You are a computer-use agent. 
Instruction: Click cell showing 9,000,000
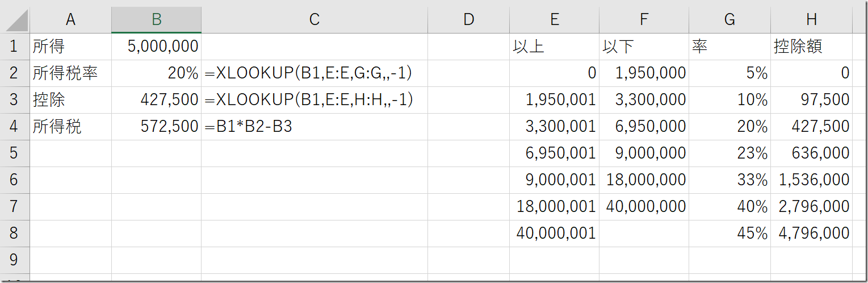point(644,153)
